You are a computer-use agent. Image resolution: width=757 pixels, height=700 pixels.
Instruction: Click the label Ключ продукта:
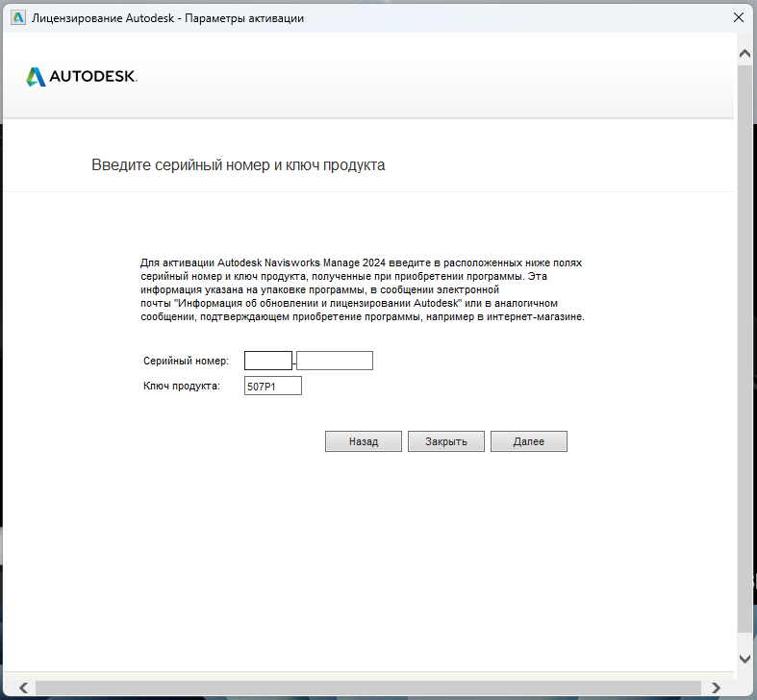click(182, 386)
